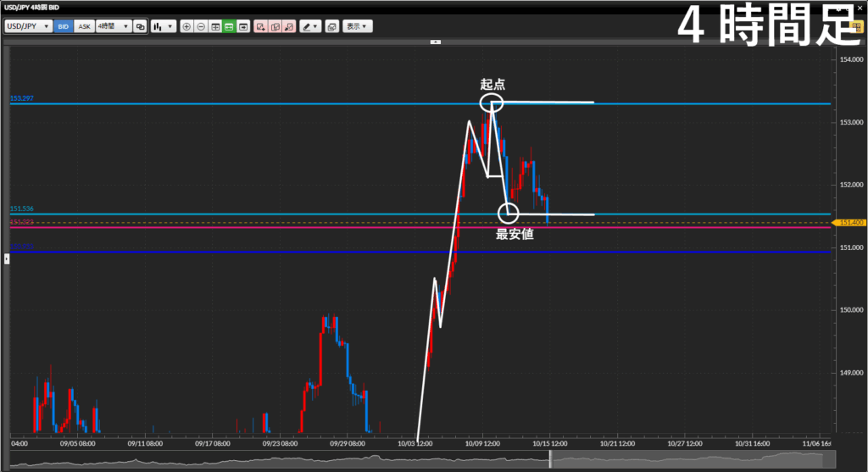The image size is (868, 472).
Task: Open the 4時間 timeframe dropdown
Action: point(113,26)
